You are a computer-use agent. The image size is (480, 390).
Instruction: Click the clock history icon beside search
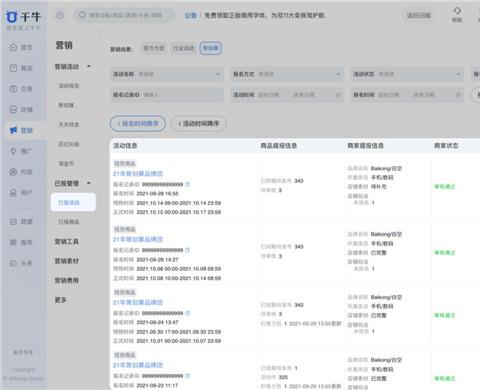(x=60, y=15)
